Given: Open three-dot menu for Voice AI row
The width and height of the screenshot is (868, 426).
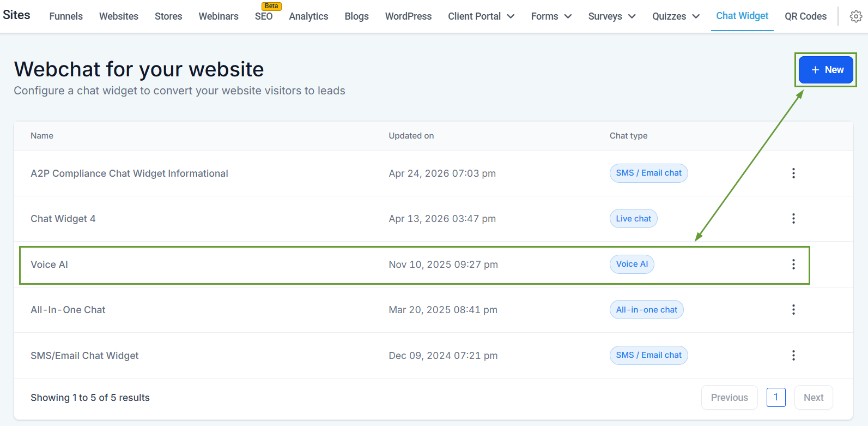Looking at the screenshot, I should 793,265.
